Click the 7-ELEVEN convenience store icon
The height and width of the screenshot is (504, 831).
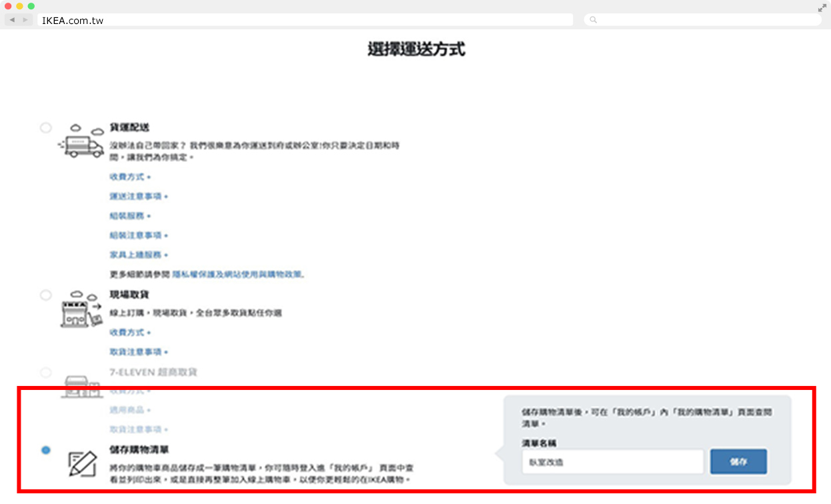pos(81,385)
